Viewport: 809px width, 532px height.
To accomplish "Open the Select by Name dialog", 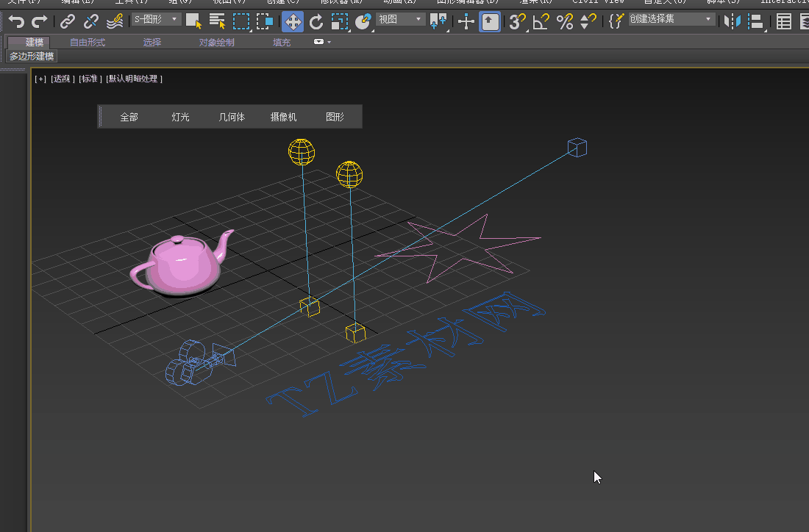I will click(x=217, y=21).
